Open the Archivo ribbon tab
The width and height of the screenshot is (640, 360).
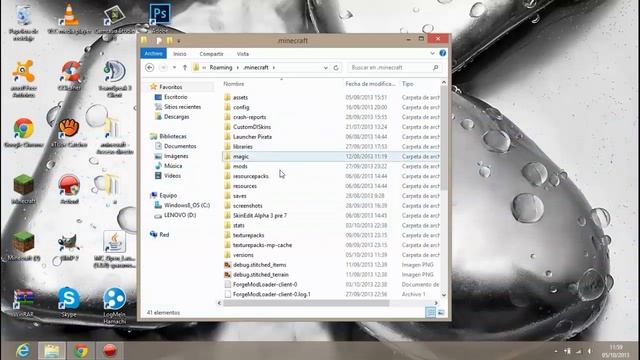[153, 53]
